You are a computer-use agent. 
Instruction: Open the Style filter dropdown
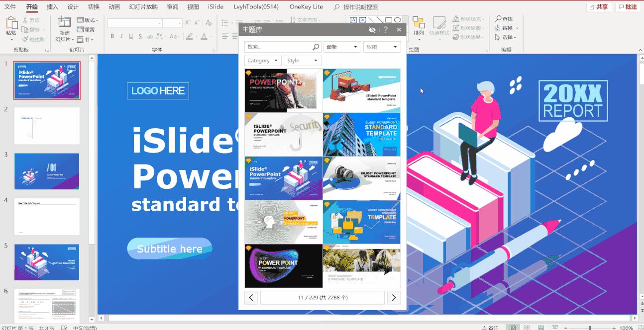coord(303,60)
